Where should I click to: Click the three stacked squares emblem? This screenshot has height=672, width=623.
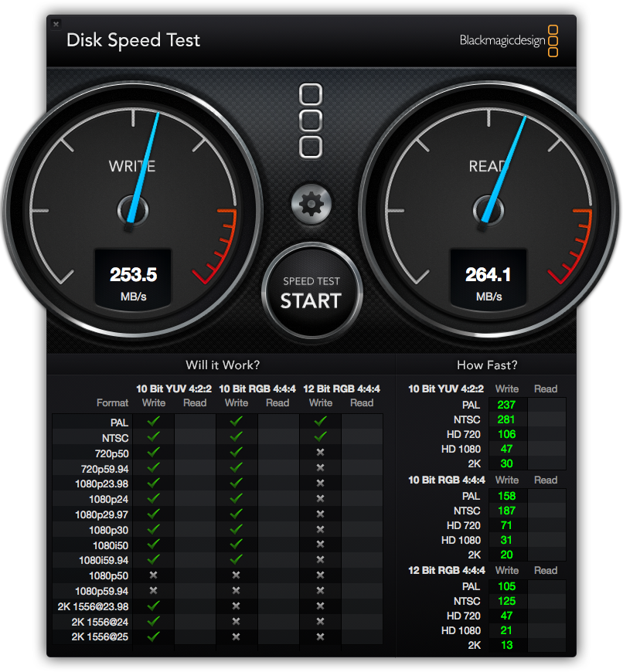pyautogui.click(x=311, y=120)
